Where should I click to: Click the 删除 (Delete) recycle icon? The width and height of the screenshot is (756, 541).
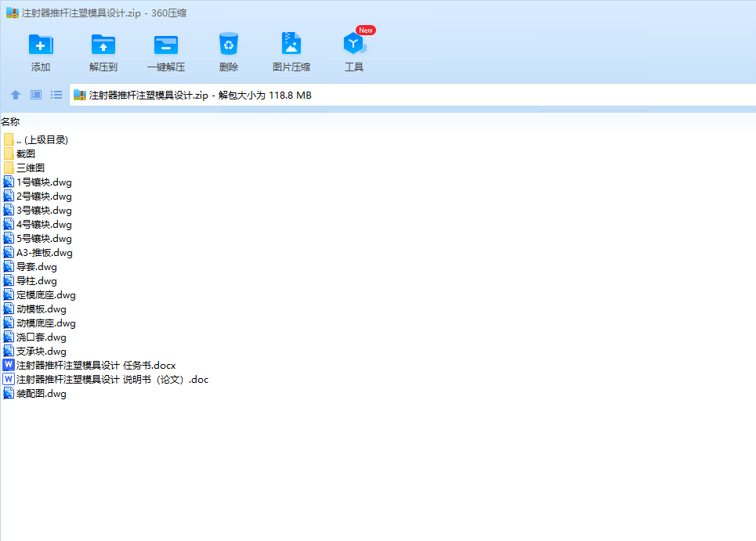point(229,45)
